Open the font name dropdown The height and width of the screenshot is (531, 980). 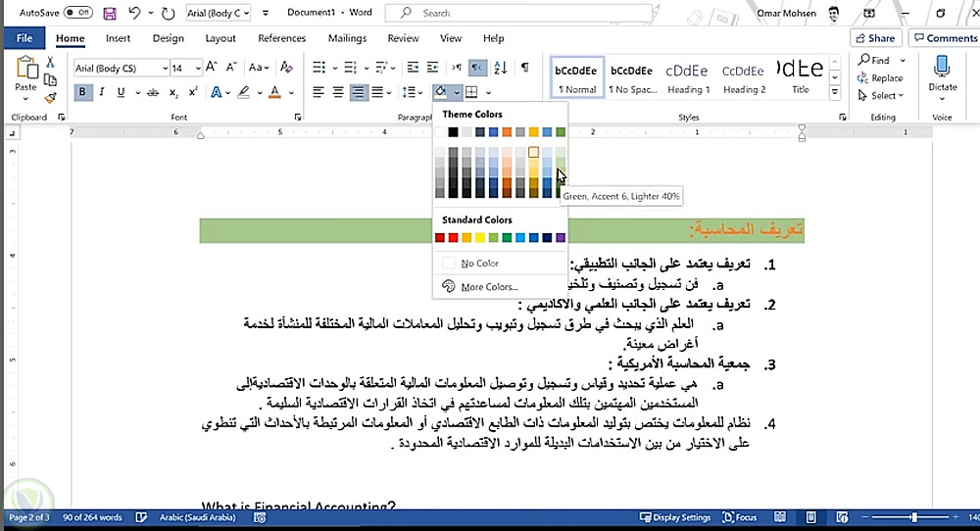pyautogui.click(x=165, y=69)
